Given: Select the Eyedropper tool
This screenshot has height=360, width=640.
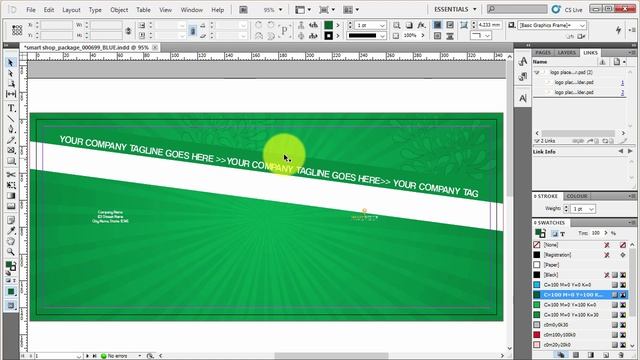Looking at the screenshot, I should (x=11, y=231).
